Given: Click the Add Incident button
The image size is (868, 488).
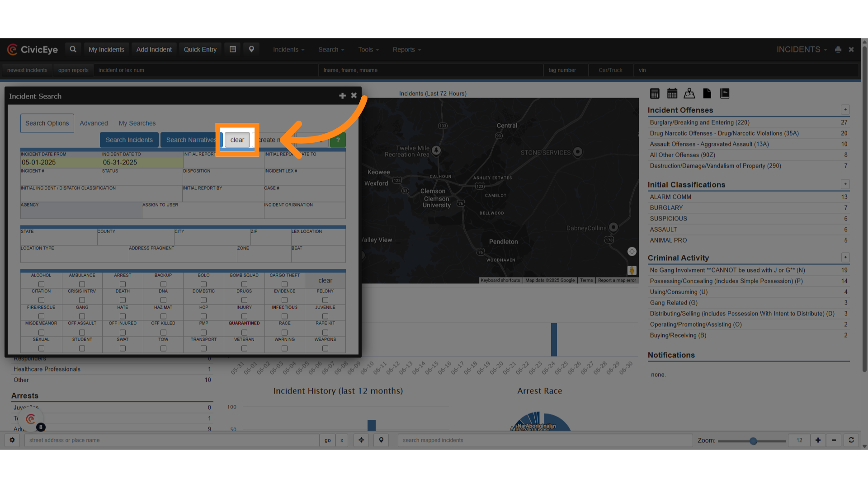Looking at the screenshot, I should click(x=154, y=50).
